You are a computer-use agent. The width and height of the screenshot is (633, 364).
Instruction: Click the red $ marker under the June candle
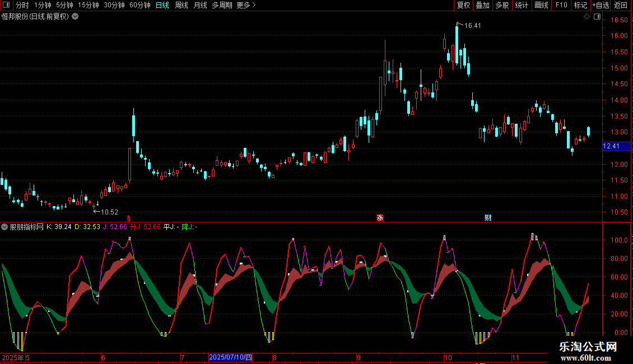coord(129,218)
